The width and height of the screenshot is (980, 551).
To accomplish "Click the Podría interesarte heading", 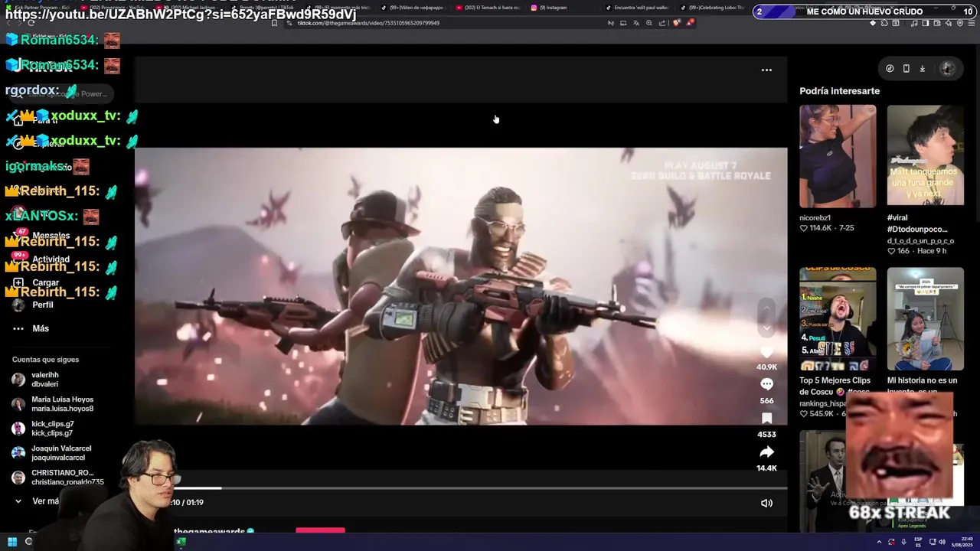I will [x=839, y=91].
